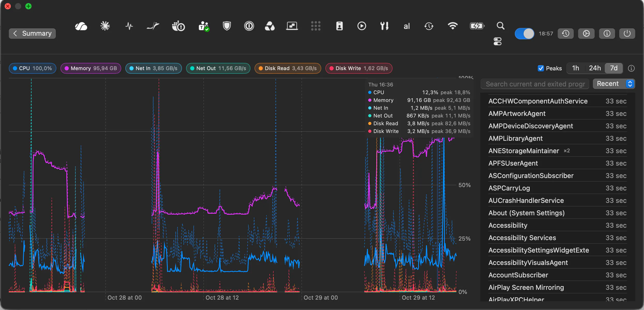Viewport: 644px width, 310px height.
Task: Select the three stacked circles icon
Action: point(270,26)
